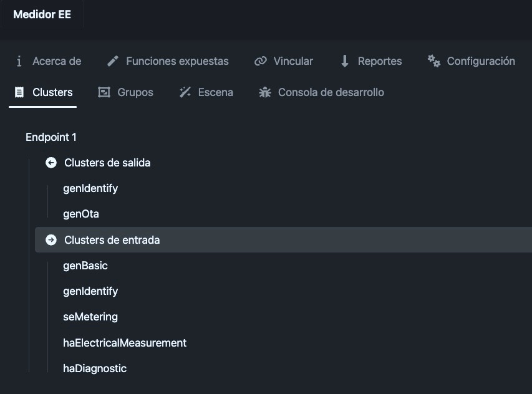Click the down-arrow icon for Reportes
532x394 pixels.
tap(345, 61)
